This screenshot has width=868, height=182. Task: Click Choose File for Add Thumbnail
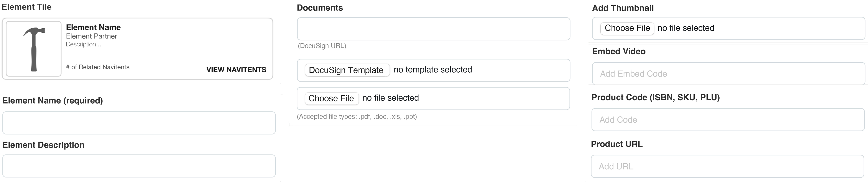coord(627,28)
